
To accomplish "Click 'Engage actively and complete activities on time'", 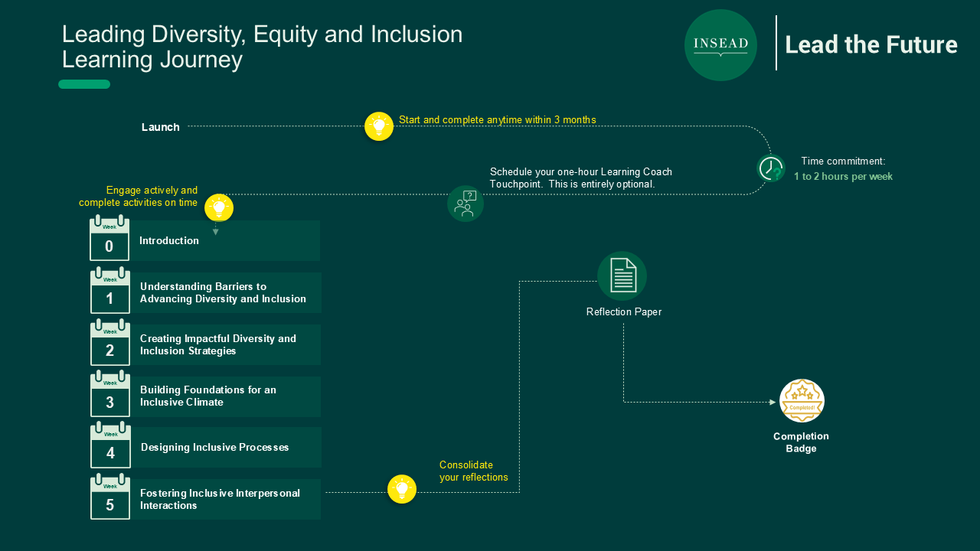I will [139, 196].
